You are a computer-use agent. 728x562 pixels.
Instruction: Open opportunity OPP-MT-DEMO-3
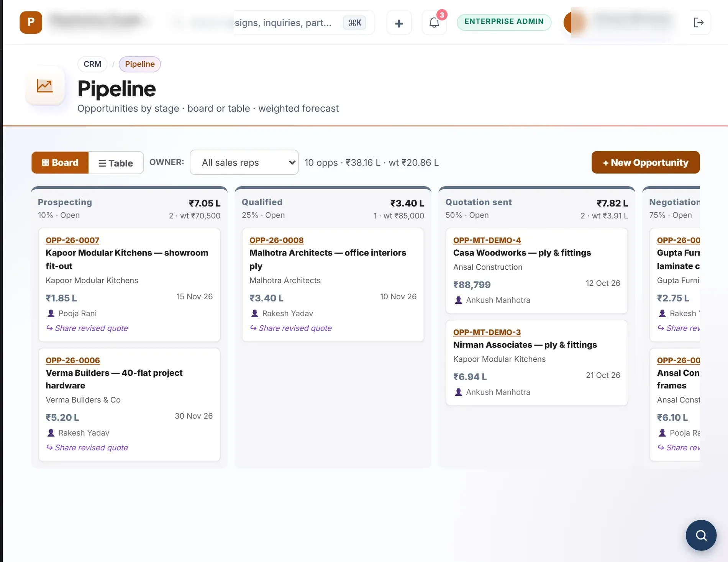487,332
